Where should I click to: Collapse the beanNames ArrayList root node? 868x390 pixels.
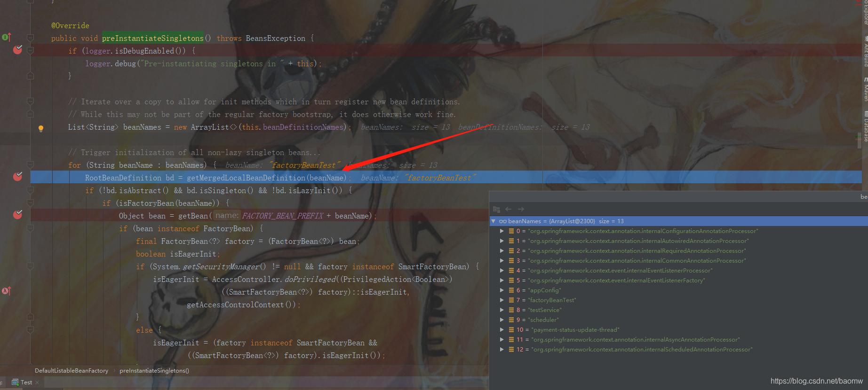tap(494, 221)
